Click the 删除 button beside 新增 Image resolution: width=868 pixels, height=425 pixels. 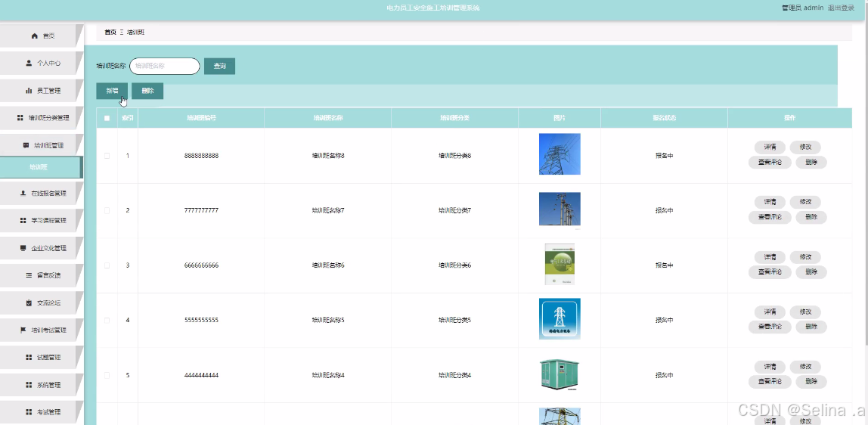pyautogui.click(x=147, y=91)
